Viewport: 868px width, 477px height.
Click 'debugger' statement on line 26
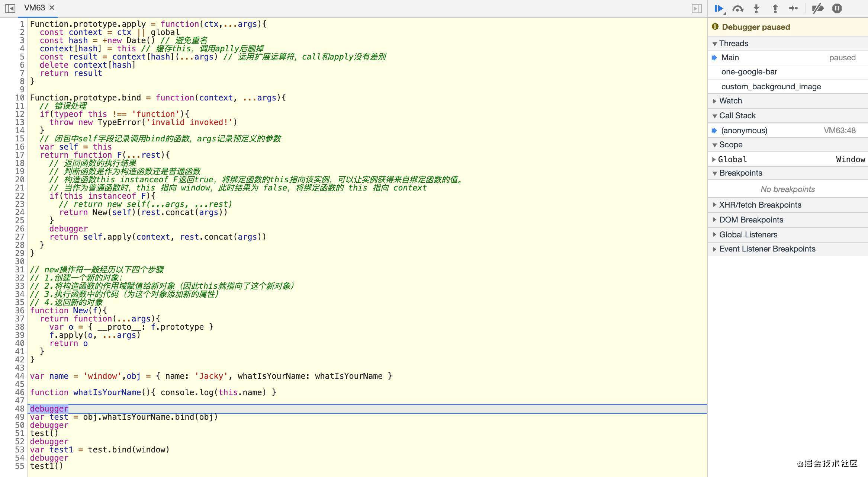(68, 228)
